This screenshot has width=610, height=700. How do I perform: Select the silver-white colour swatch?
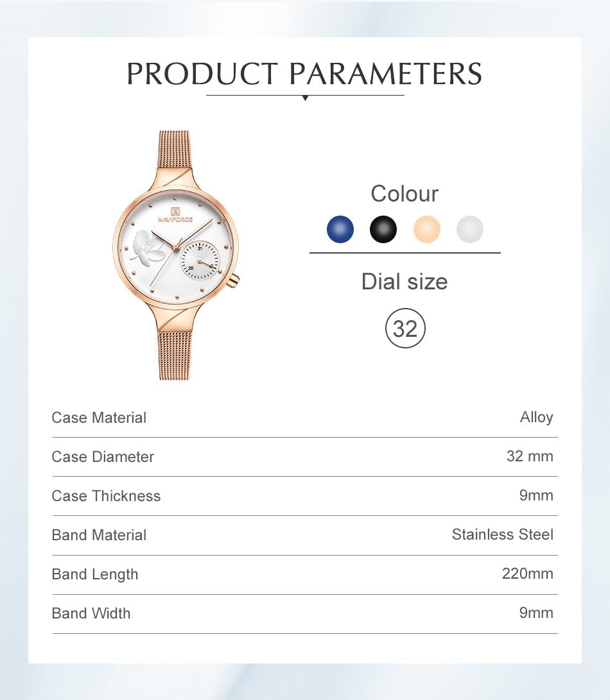pos(470,229)
